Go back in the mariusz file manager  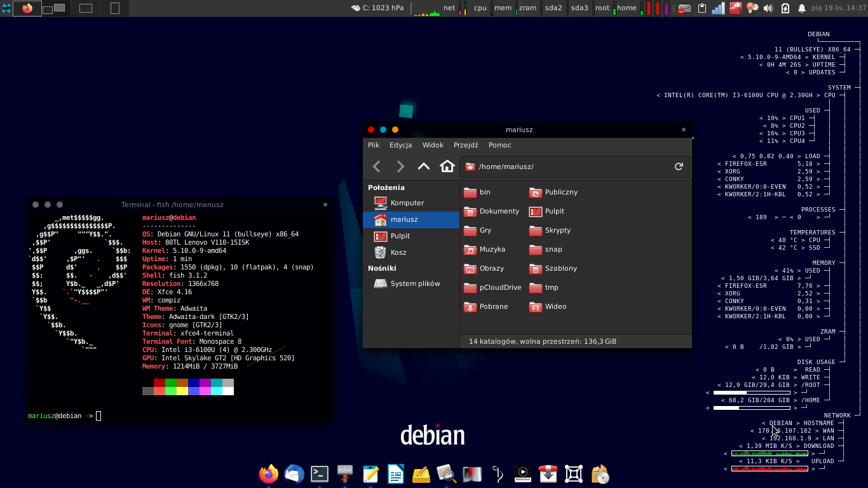click(x=377, y=166)
